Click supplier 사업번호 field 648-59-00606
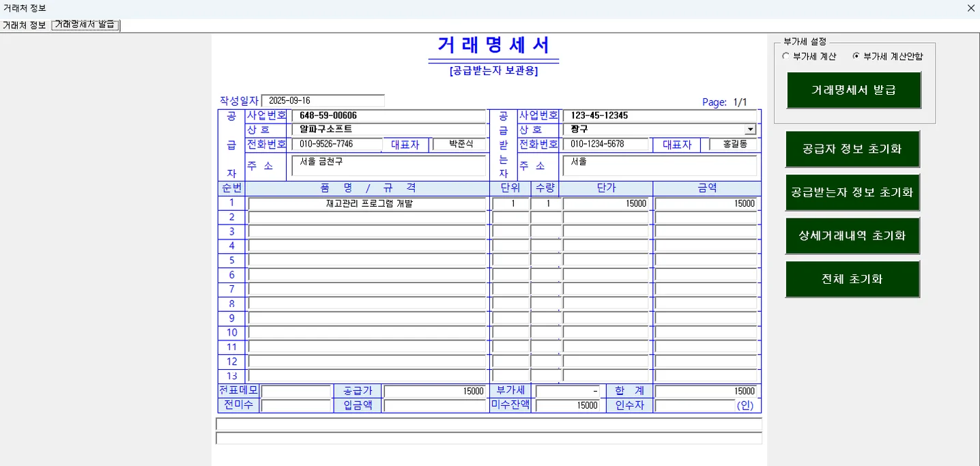This screenshot has height=466, width=980. pos(388,115)
